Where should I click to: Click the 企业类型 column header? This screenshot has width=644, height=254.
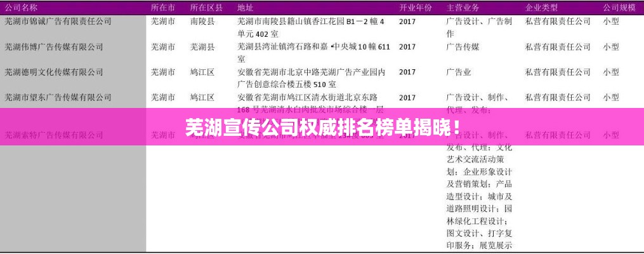click(541, 8)
